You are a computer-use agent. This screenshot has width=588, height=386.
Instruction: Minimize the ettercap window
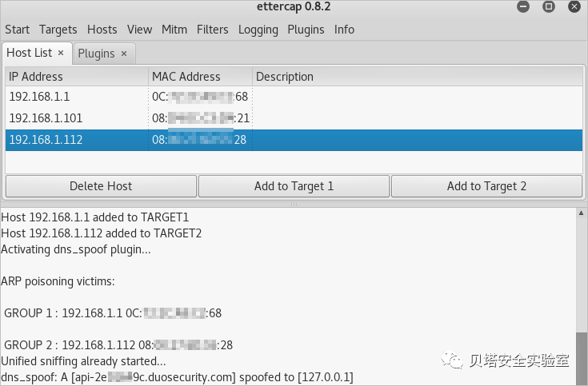(x=523, y=6)
